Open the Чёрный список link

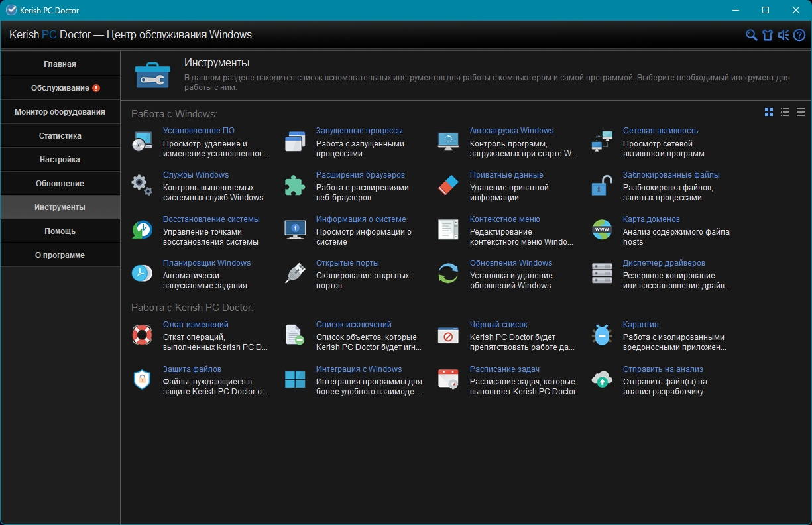pos(498,325)
